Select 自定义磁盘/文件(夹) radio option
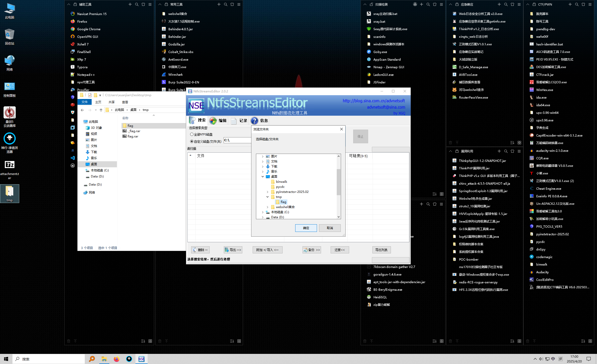597x364 pixels. (x=192, y=141)
